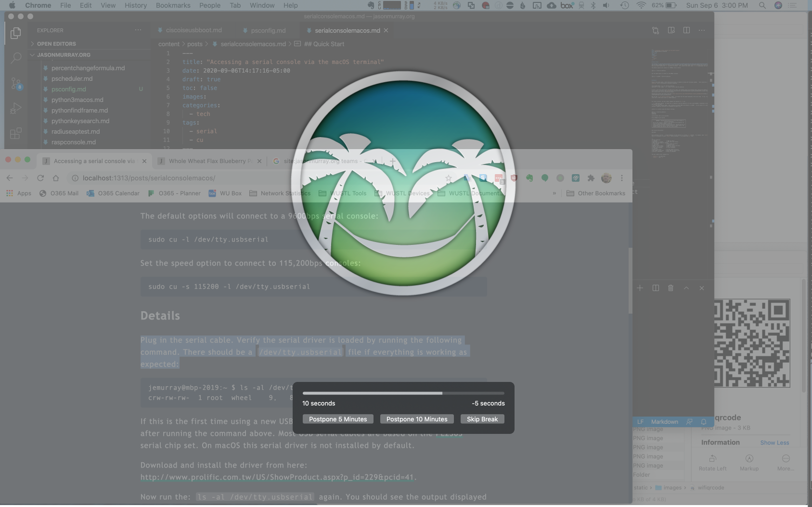Viewport: 812px width, 507px height.
Task: Expand the OPEN EDITORS section
Action: (56, 44)
